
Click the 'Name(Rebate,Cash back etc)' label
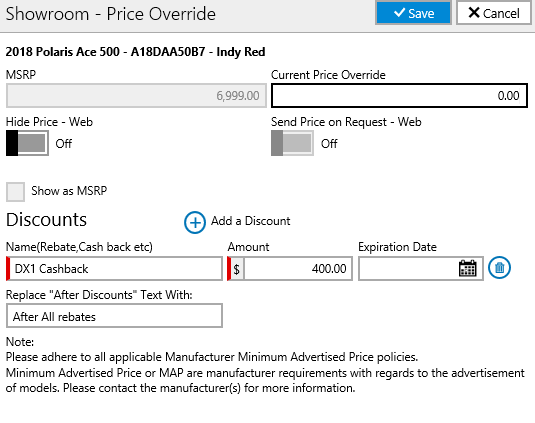pos(79,247)
